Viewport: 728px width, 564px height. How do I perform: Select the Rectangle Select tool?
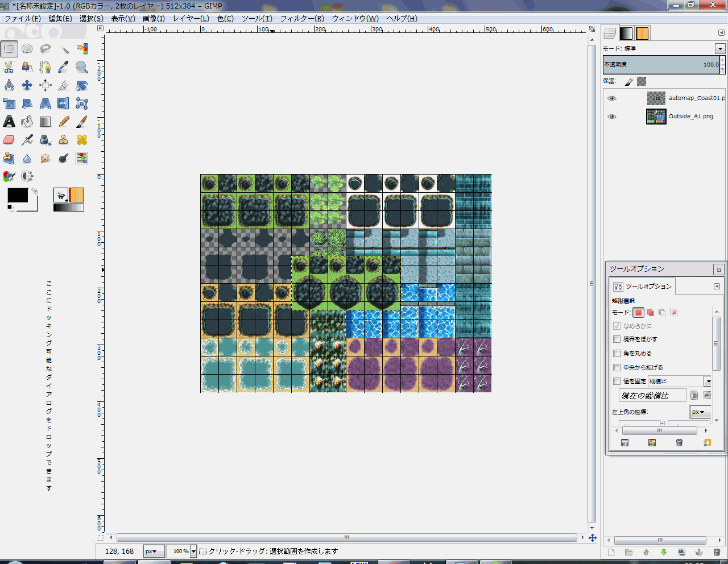pyautogui.click(x=9, y=49)
